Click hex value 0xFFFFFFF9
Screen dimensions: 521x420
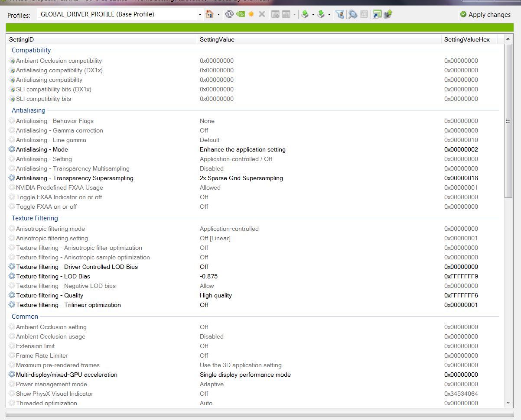coord(461,276)
